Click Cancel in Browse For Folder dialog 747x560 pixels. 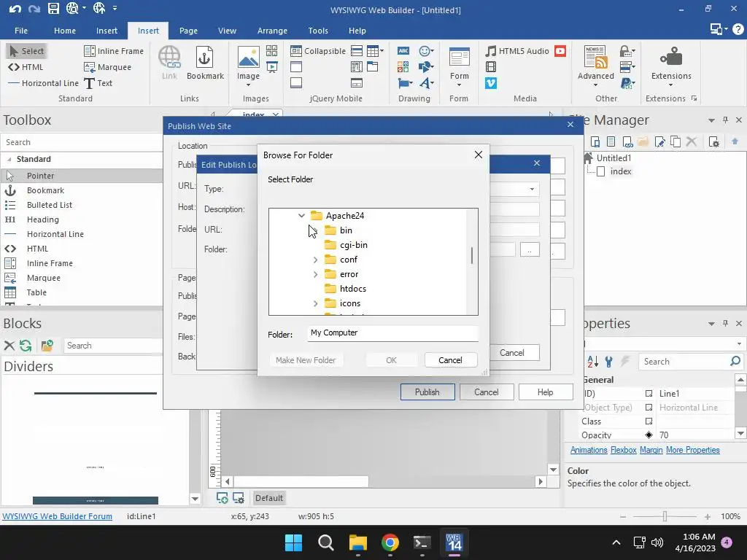(x=450, y=360)
